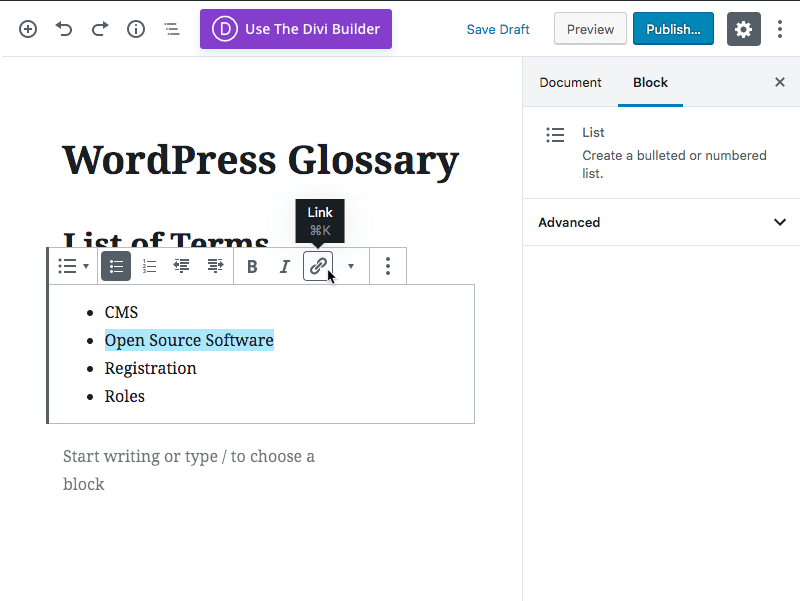Click Use The Divi Builder button
The width and height of the screenshot is (800, 601).
coord(296,29)
